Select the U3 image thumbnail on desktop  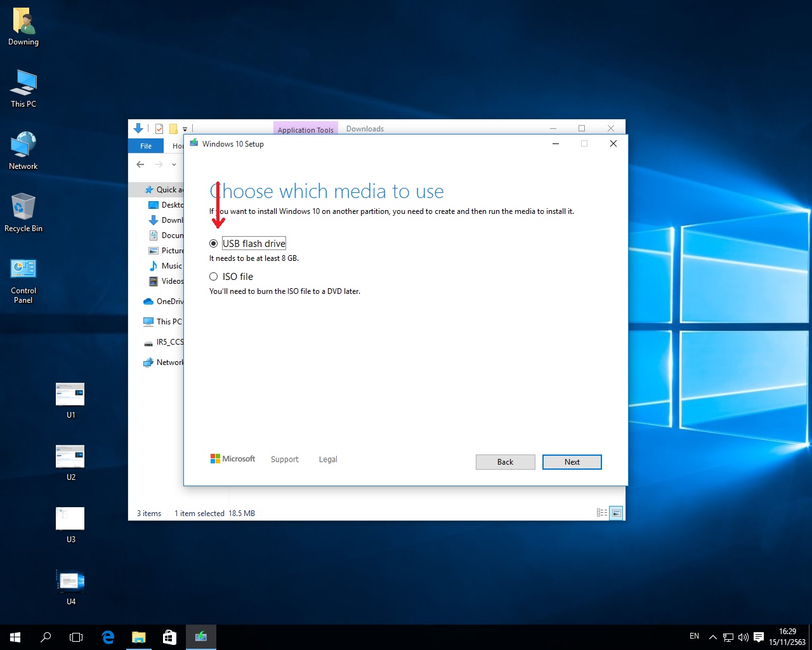tap(70, 525)
